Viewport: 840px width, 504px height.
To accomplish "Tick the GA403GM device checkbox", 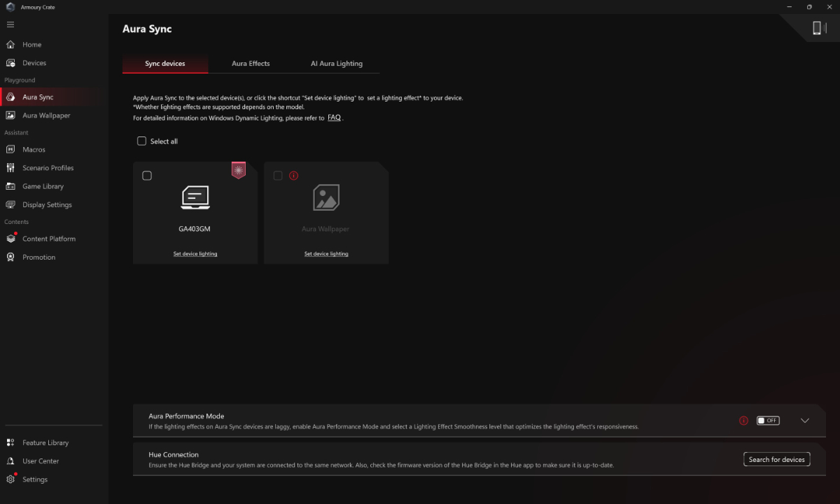I will 147,176.
